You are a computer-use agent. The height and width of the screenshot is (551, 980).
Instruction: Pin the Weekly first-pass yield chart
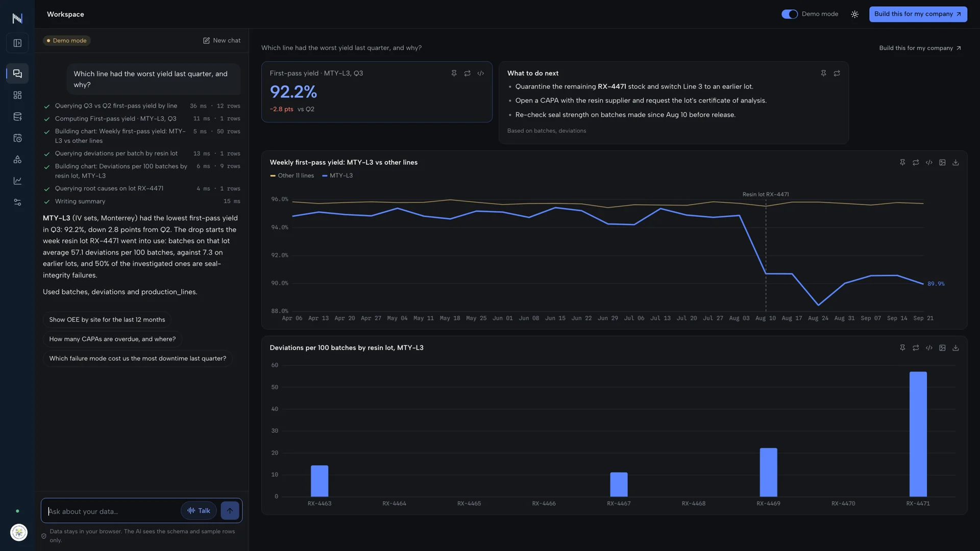pyautogui.click(x=902, y=163)
